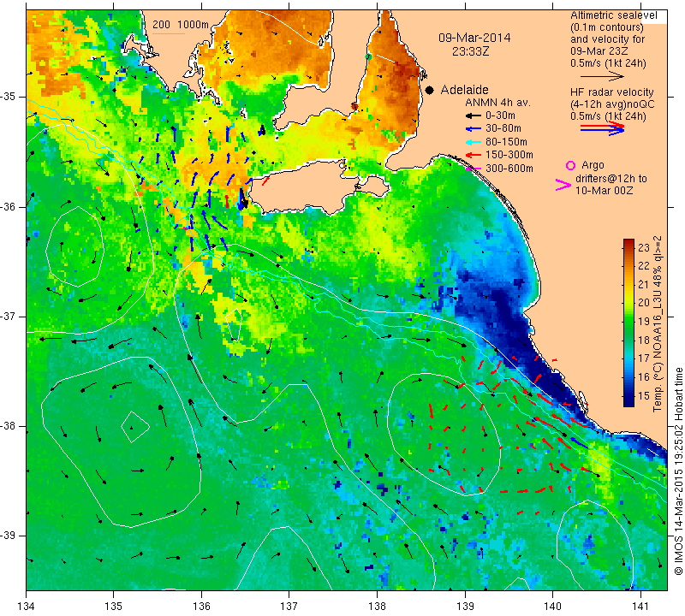Click the 'Argo' legend label
The width and height of the screenshot is (685, 616).
click(593, 165)
